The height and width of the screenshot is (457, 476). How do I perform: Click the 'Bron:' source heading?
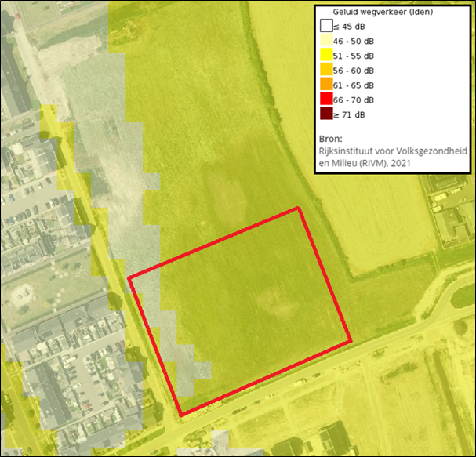[x=331, y=139]
